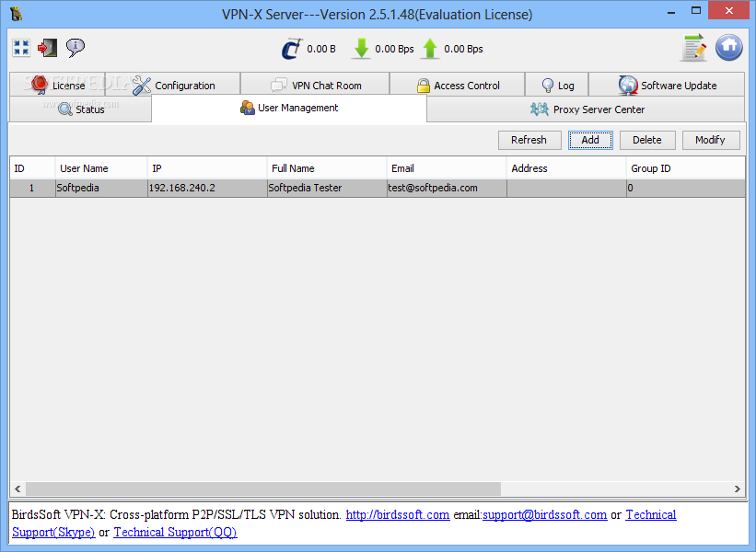Click the row ID cell 1
This screenshot has width=756, height=552.
[x=32, y=188]
